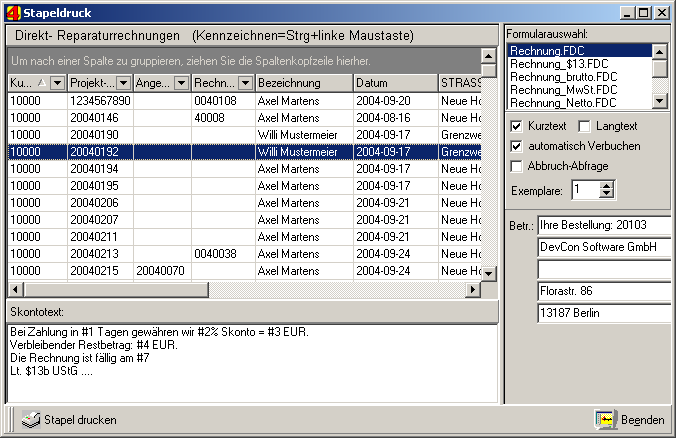Select Rechnung_brutto.FDC in the form list
Image resolution: width=676 pixels, height=438 pixels.
[563, 77]
